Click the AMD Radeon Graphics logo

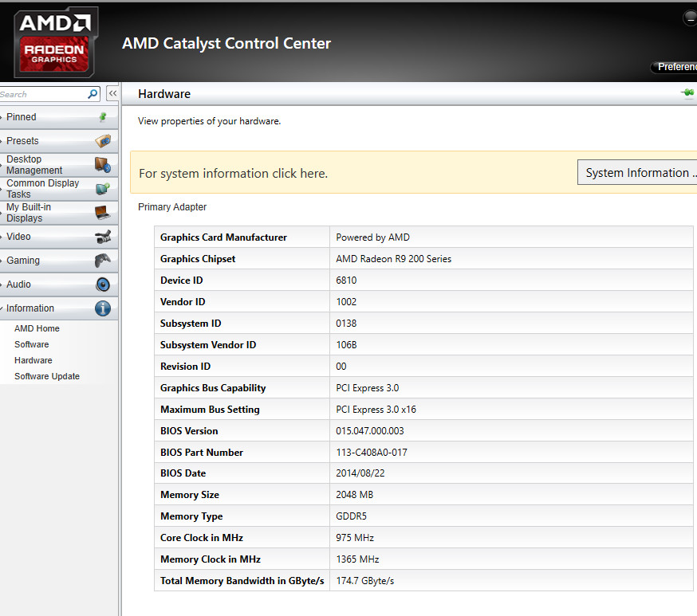click(56, 42)
